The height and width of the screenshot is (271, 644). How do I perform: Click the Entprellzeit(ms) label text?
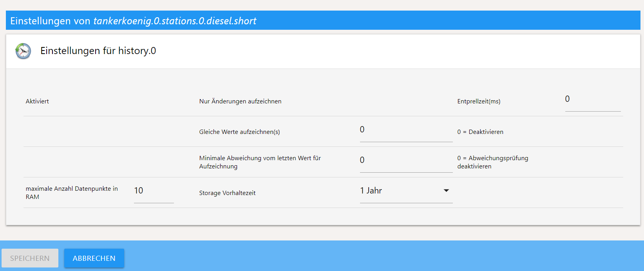479,101
